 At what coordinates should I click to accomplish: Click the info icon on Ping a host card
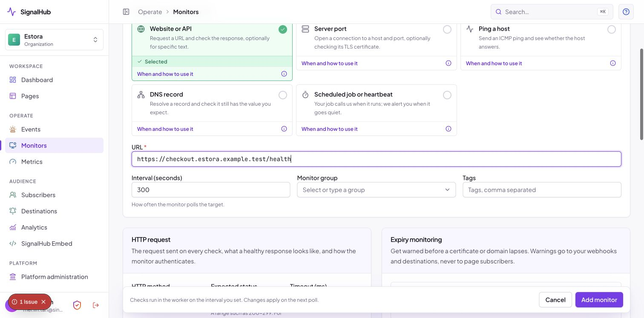coord(613,63)
